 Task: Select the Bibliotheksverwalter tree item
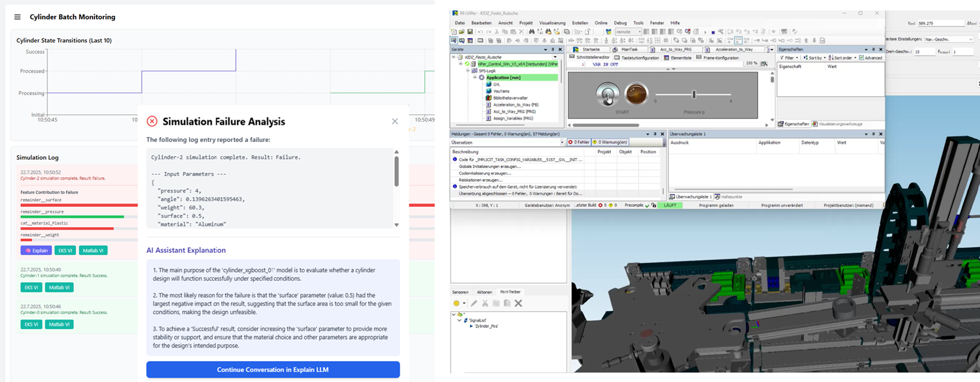point(510,98)
